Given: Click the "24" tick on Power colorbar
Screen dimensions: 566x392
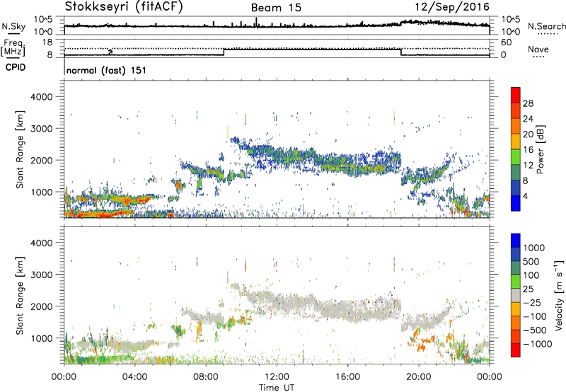Looking at the screenshot, I should (528, 119).
